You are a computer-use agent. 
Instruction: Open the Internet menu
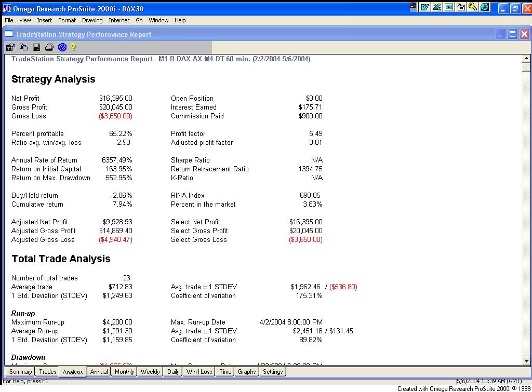pos(119,20)
